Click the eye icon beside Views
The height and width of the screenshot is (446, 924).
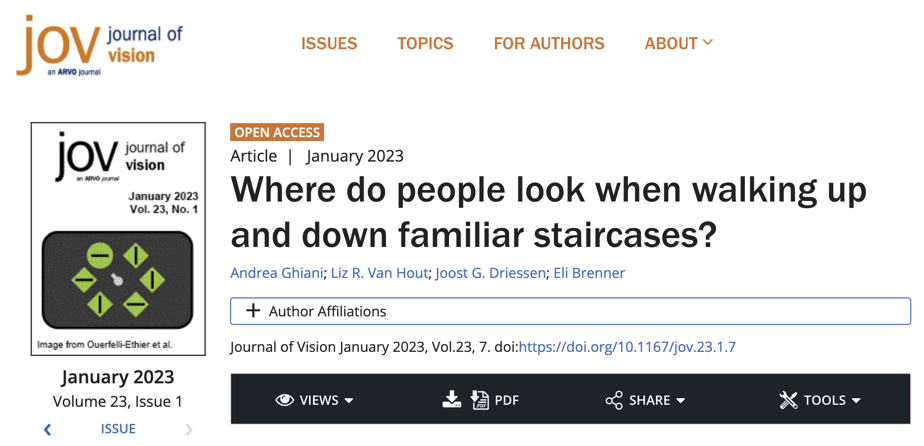pyautogui.click(x=285, y=400)
